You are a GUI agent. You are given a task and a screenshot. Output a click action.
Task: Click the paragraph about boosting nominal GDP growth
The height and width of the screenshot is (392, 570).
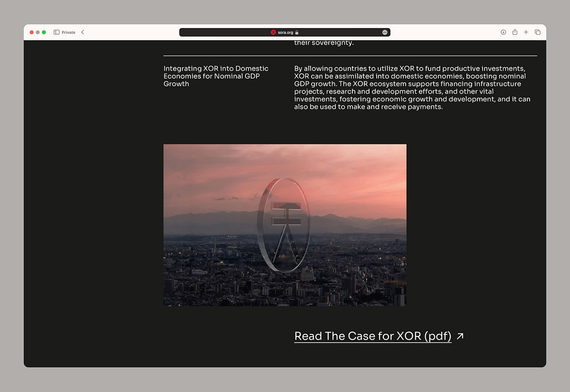click(412, 87)
